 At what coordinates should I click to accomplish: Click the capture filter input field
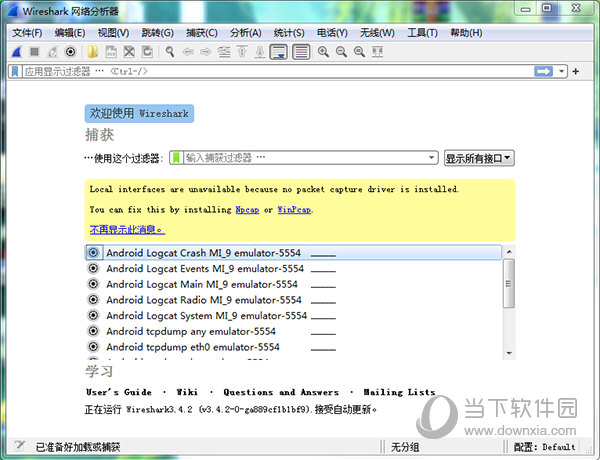[304, 158]
